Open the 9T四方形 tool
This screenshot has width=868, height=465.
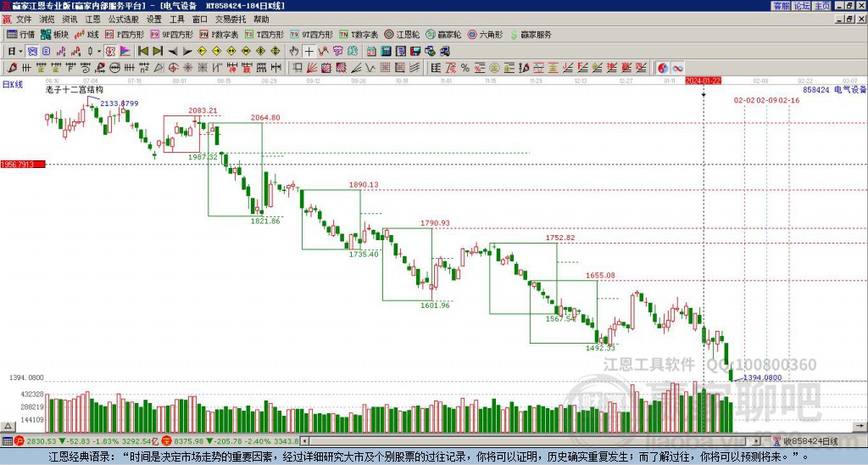tap(312, 34)
